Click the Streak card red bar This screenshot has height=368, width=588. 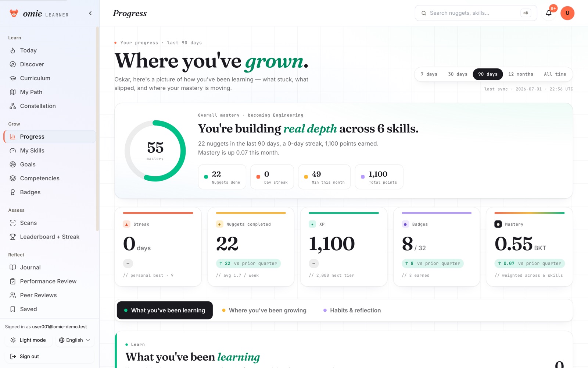(x=158, y=213)
